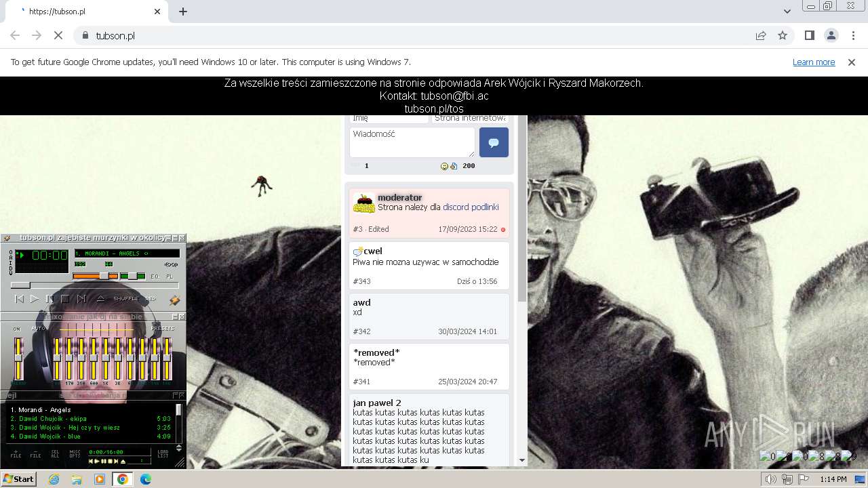Click the Winamp seek position bar
Image resolution: width=868 pixels, height=488 pixels.
94,285
